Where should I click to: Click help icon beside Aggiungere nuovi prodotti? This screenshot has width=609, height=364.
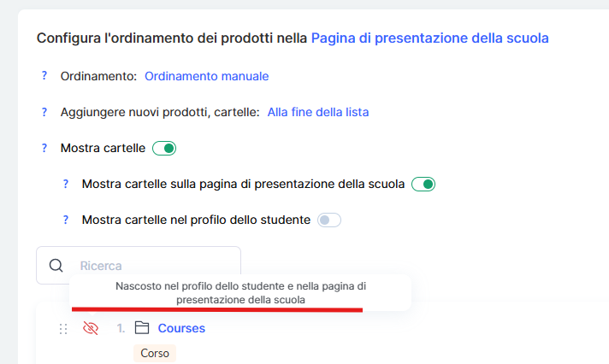click(44, 112)
